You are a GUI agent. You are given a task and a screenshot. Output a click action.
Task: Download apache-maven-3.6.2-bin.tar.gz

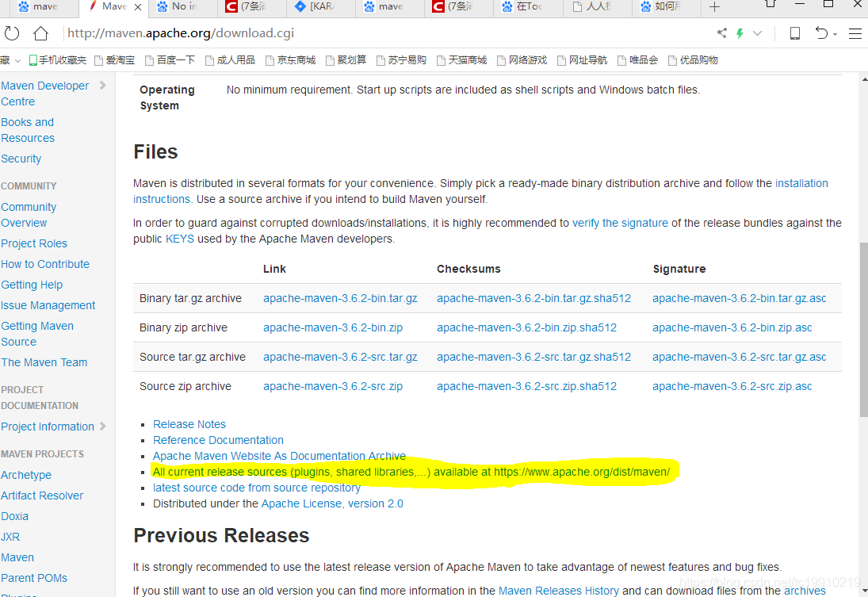click(340, 298)
